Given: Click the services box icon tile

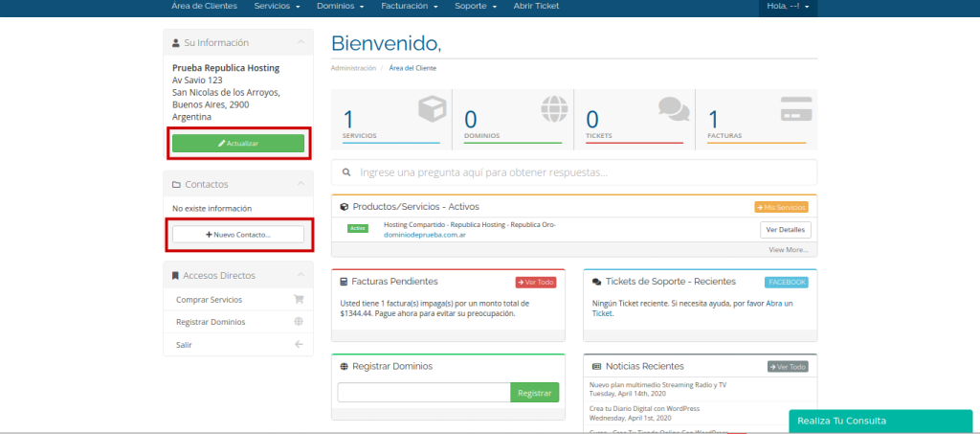Looking at the screenshot, I should tap(432, 108).
